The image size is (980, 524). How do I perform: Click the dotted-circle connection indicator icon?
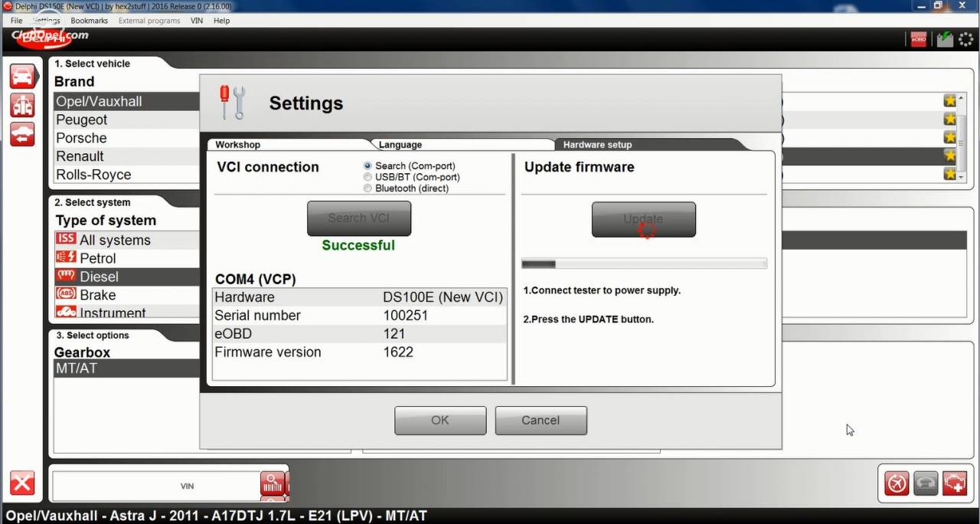click(966, 39)
